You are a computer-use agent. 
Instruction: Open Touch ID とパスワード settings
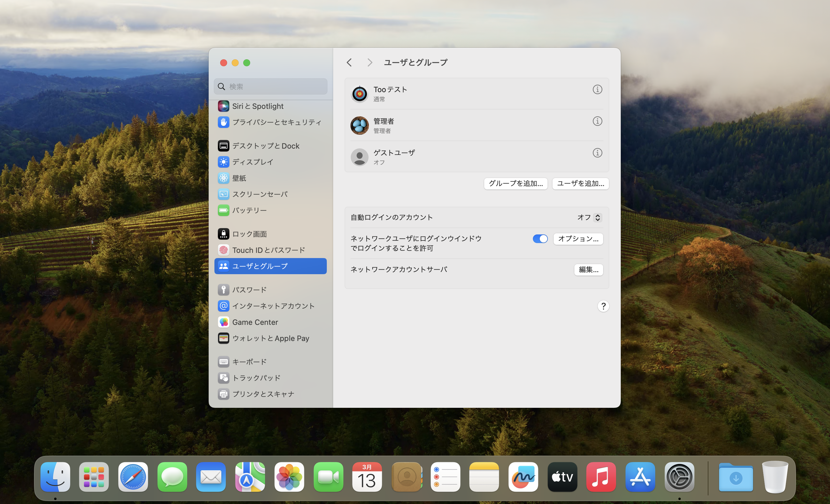click(270, 250)
